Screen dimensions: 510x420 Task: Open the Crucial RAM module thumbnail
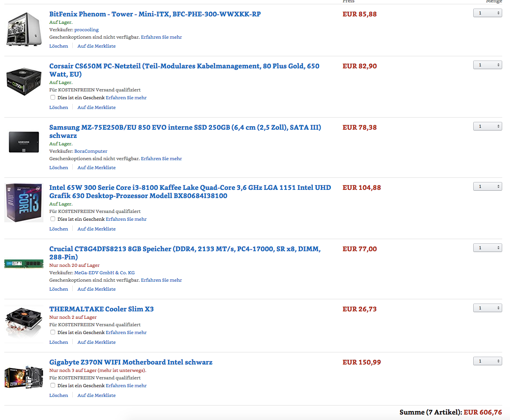point(24,264)
